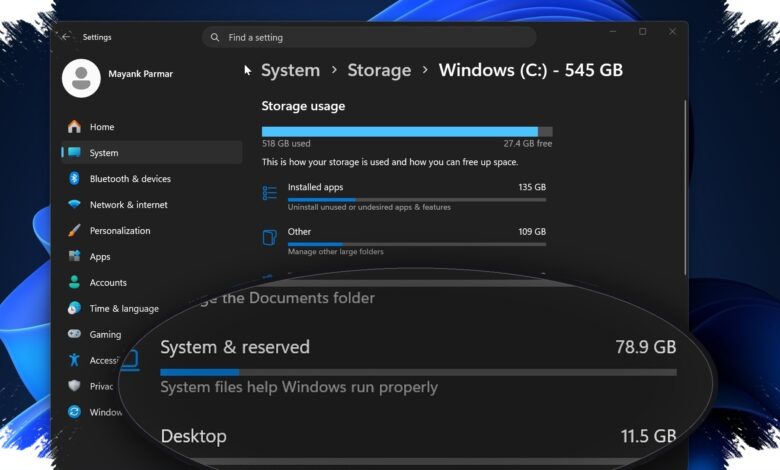780x470 pixels.
Task: Click the System monitor icon
Action: click(75, 152)
